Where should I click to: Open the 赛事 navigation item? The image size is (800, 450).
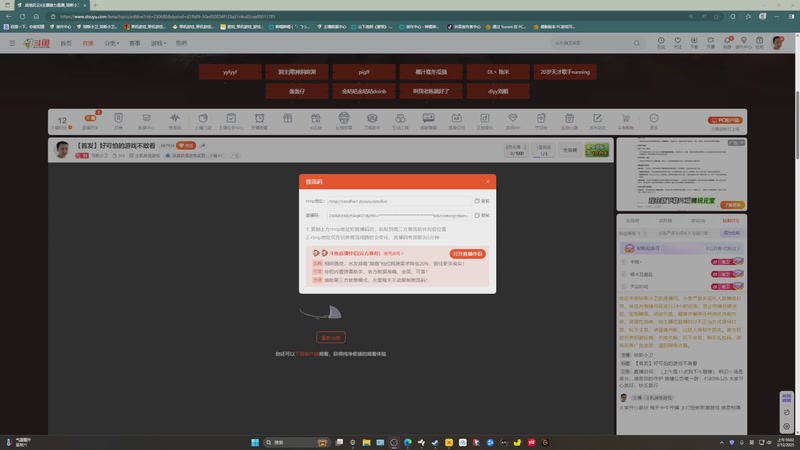135,43
